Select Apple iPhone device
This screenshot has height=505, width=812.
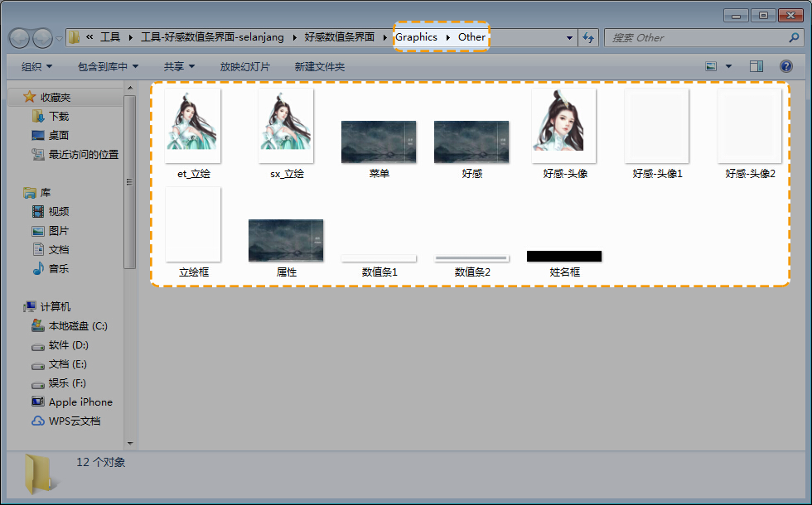point(80,402)
